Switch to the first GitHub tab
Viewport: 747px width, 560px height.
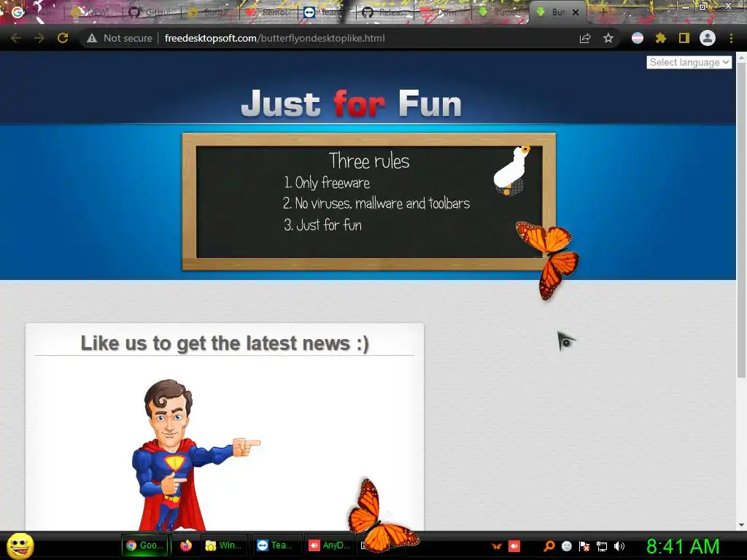(152, 12)
